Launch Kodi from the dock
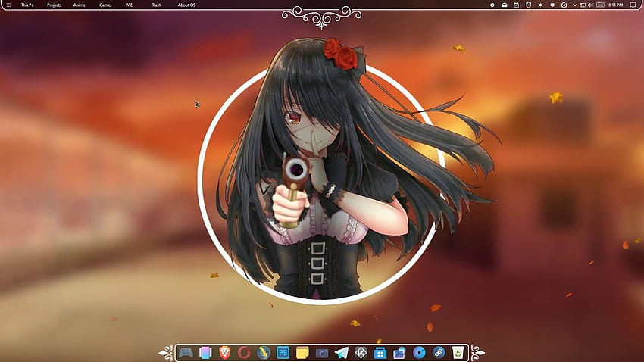This screenshot has height=362, width=644. tap(361, 353)
